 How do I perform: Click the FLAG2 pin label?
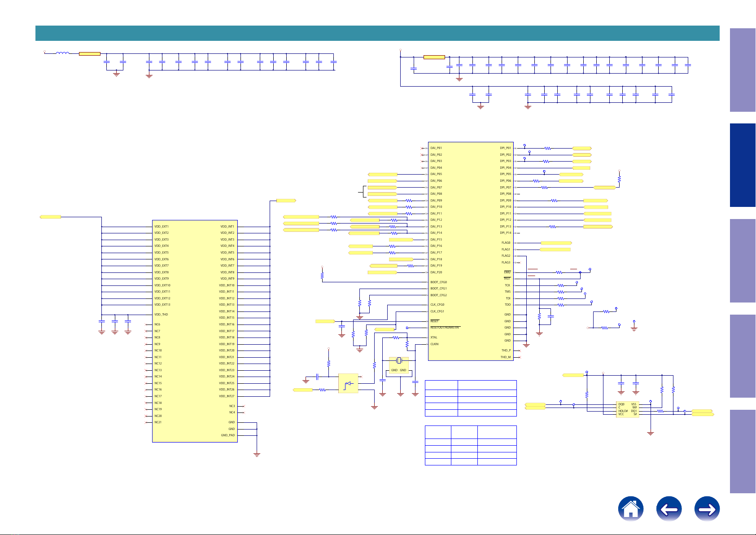(x=506, y=256)
